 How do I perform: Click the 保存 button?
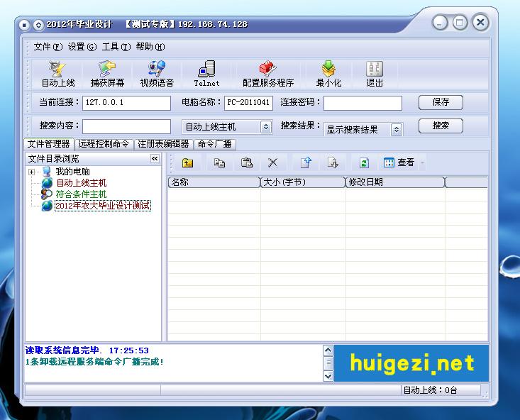[x=441, y=102]
